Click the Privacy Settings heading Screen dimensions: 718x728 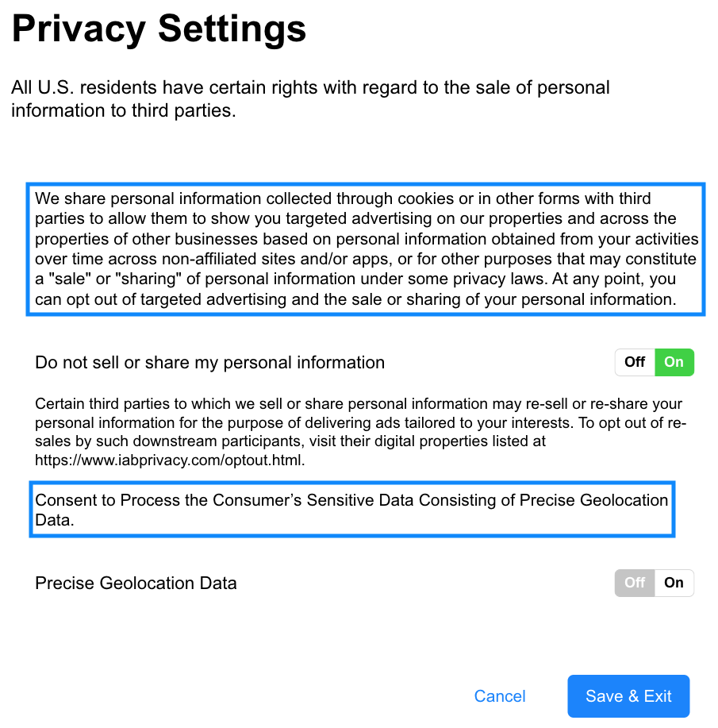pyautogui.click(x=158, y=29)
